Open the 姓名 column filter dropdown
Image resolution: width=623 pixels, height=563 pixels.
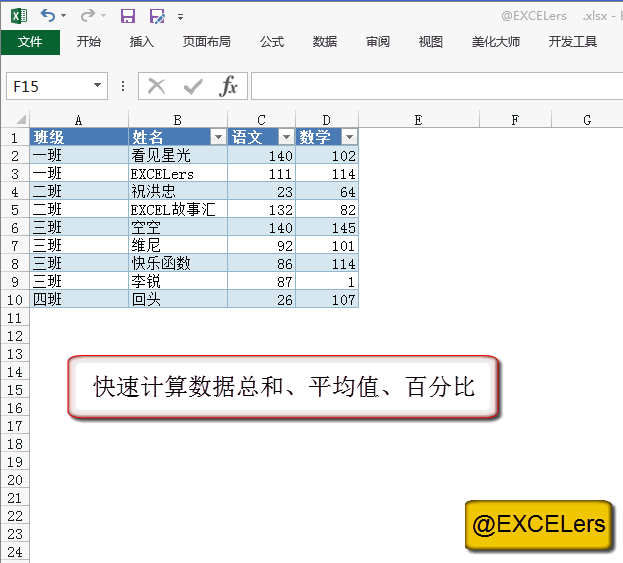pos(218,137)
